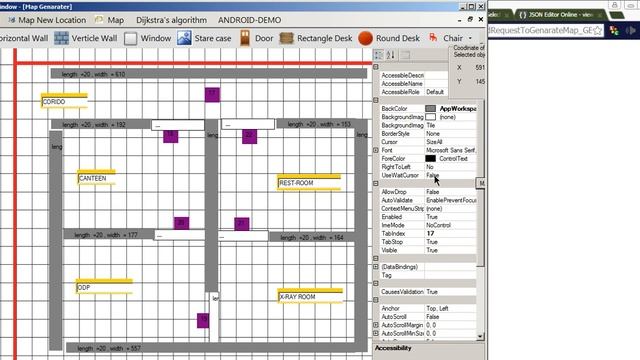Select purple node 22 in rest-room

[x=249, y=136]
